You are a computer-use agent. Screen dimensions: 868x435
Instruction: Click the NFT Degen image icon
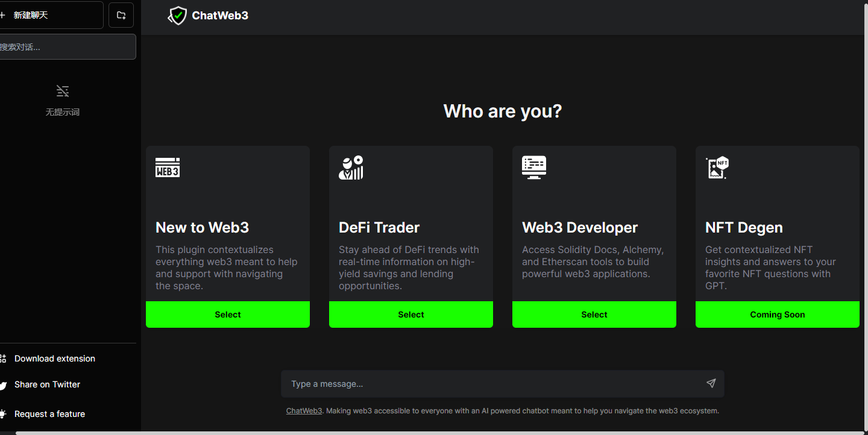coord(717,167)
